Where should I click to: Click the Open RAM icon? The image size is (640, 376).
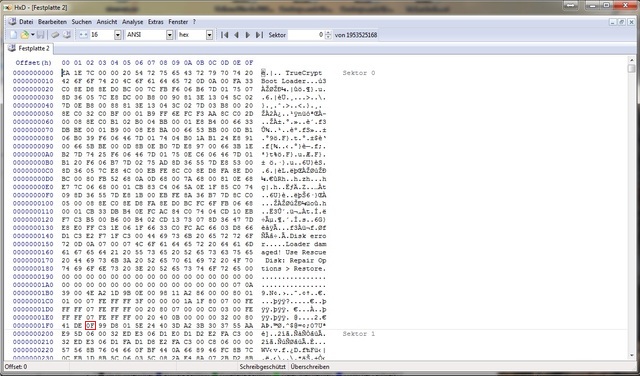click(55, 35)
